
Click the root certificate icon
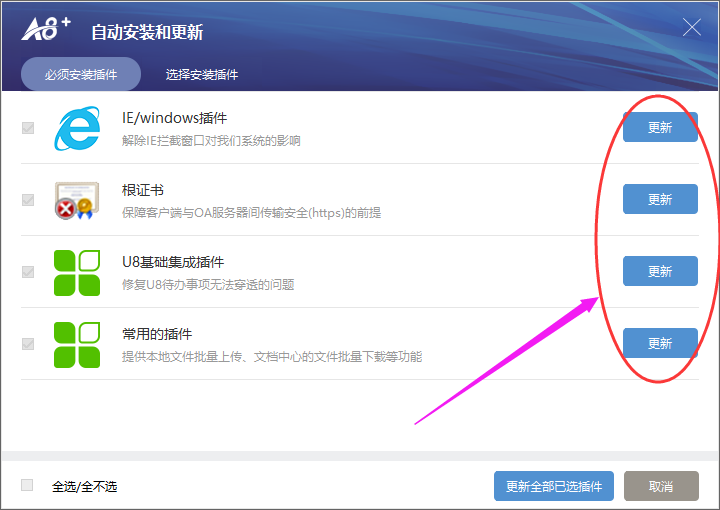coord(77,200)
